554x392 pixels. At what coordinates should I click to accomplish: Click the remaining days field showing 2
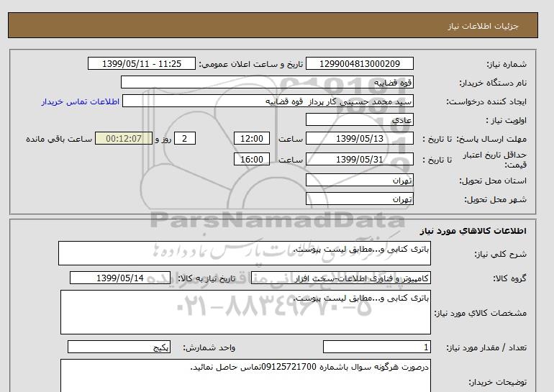click(x=185, y=138)
